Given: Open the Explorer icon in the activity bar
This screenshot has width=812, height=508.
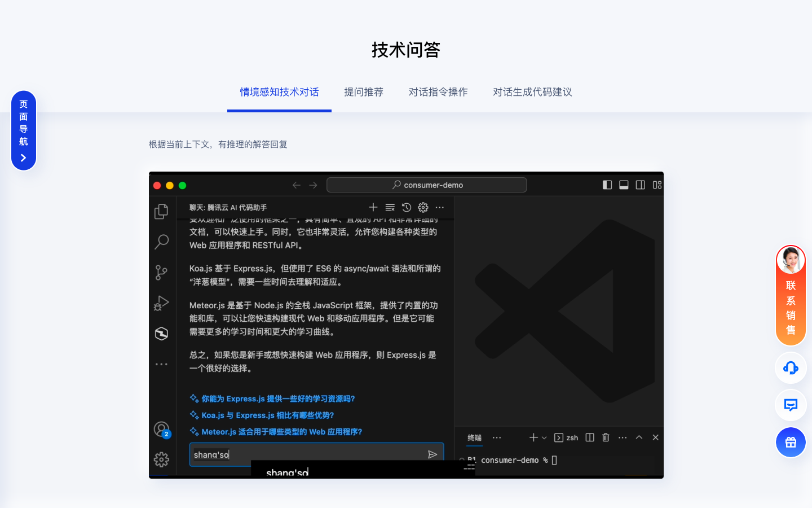Looking at the screenshot, I should pos(161,211).
